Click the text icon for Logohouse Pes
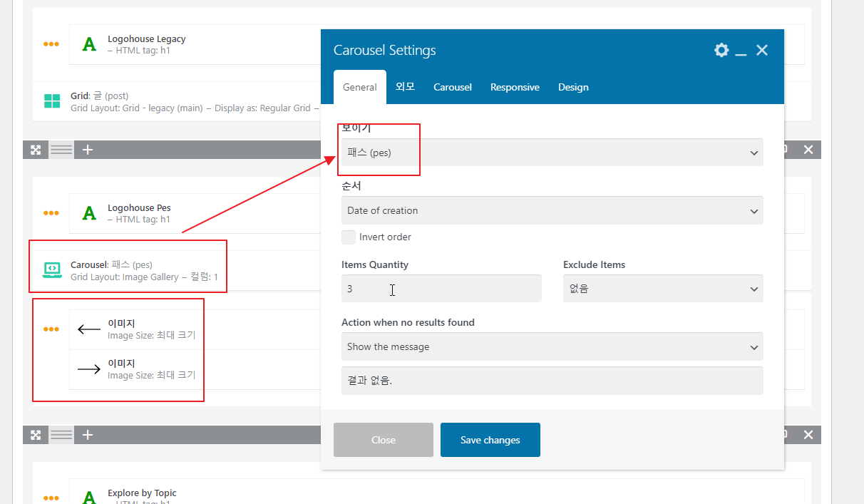 (x=88, y=213)
